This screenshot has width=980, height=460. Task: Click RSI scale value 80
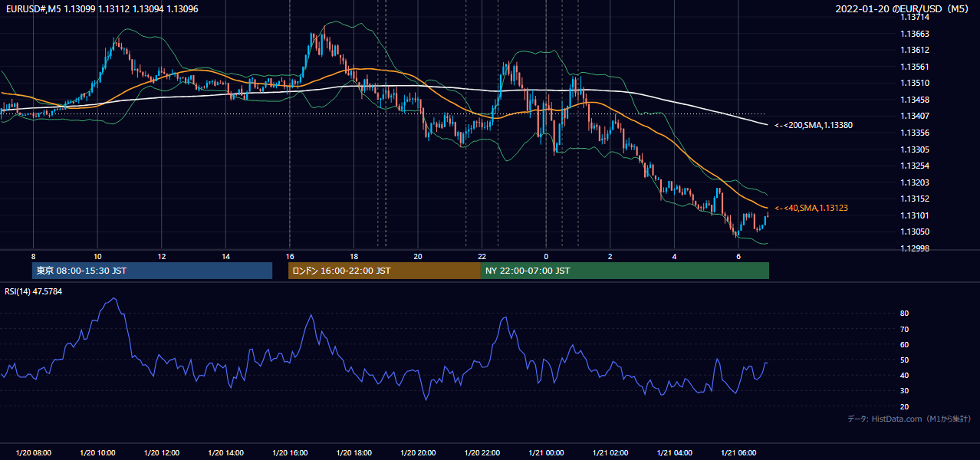coord(905,314)
